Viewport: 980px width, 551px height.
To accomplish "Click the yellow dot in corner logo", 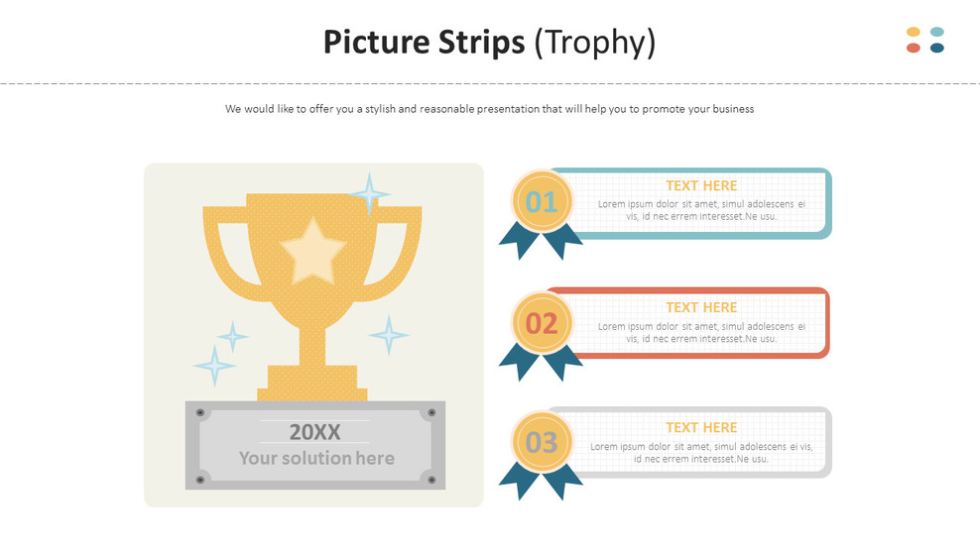I will point(914,32).
